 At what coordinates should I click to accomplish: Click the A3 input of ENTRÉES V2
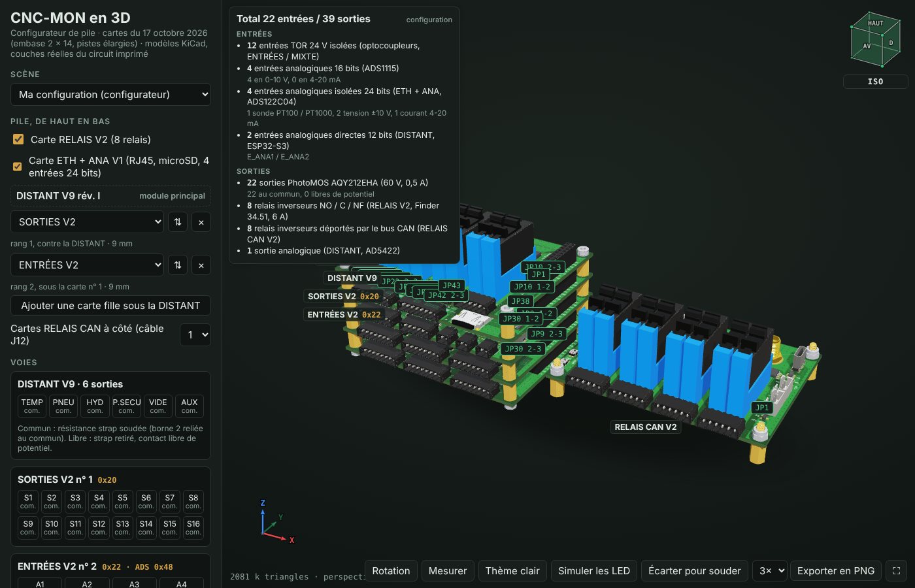click(134, 583)
